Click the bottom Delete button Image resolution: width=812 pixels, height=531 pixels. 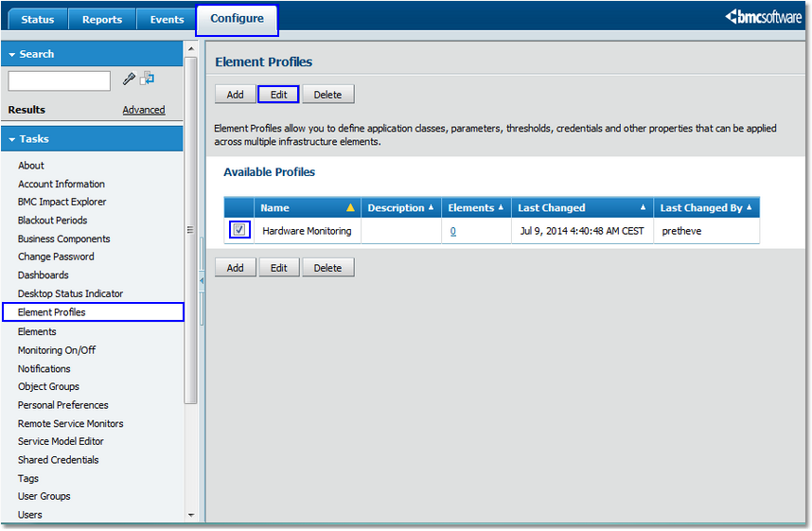click(327, 268)
